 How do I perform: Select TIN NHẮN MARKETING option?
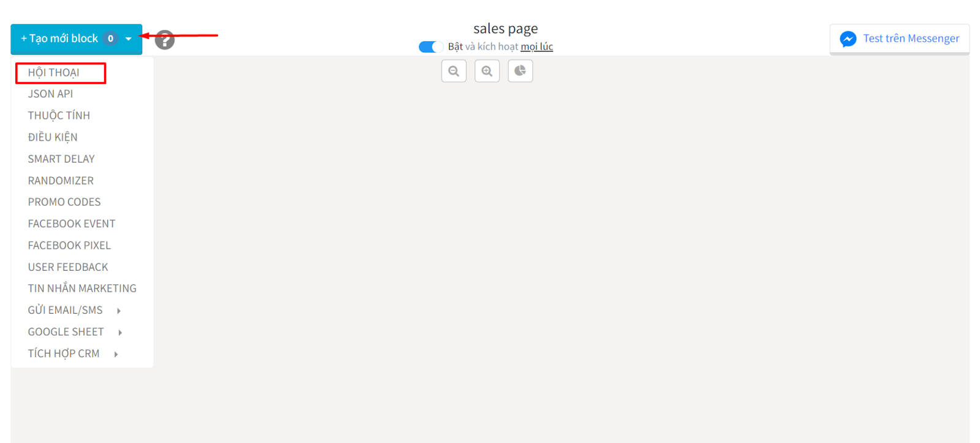coord(82,288)
